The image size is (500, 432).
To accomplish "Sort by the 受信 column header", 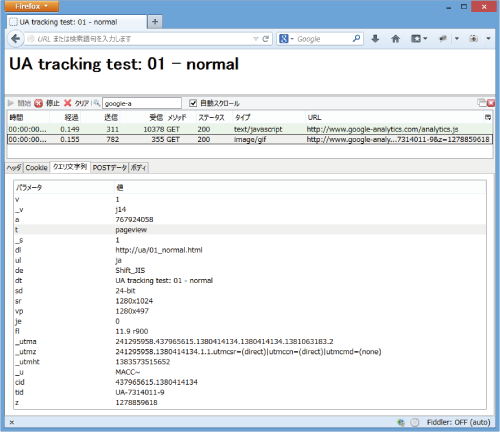I will coord(142,117).
